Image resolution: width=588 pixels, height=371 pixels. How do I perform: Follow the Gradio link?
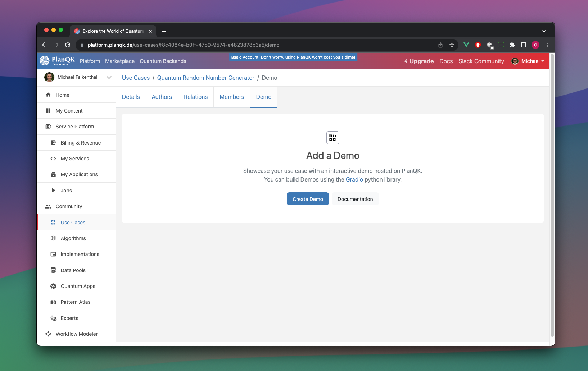(354, 179)
